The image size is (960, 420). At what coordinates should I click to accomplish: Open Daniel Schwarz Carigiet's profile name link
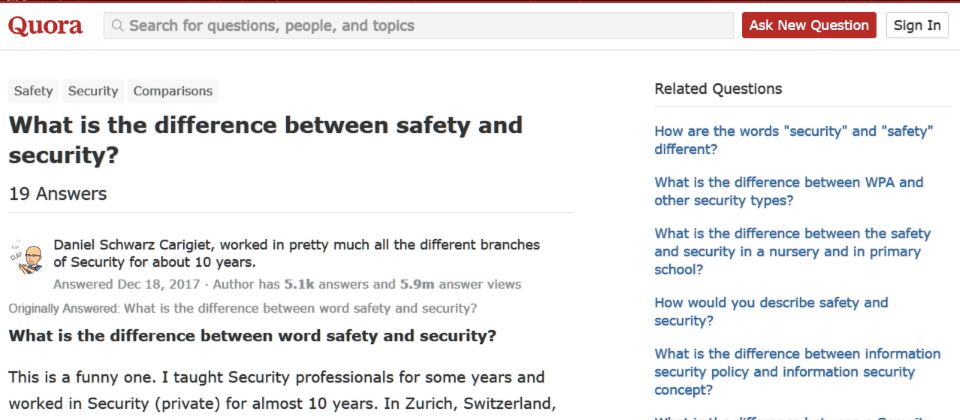coord(134,245)
